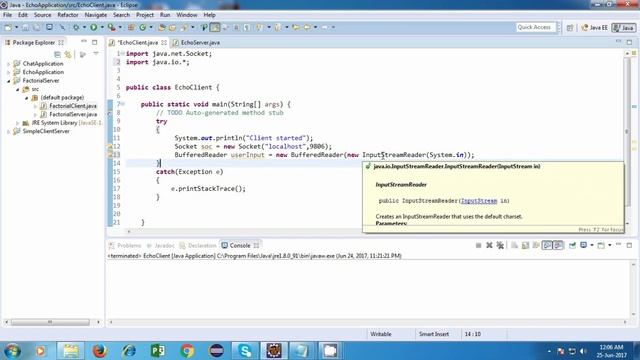Open the Navigate menu

point(96,15)
